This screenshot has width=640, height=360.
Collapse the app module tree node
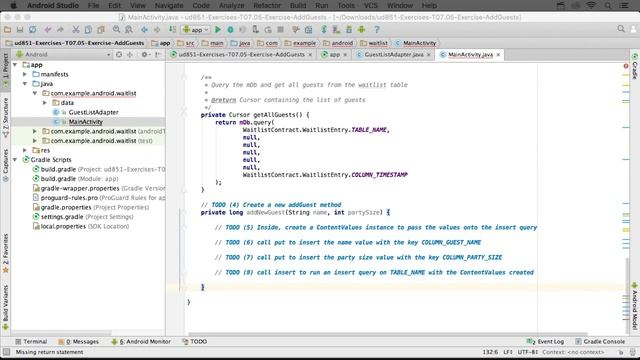tap(15, 64)
